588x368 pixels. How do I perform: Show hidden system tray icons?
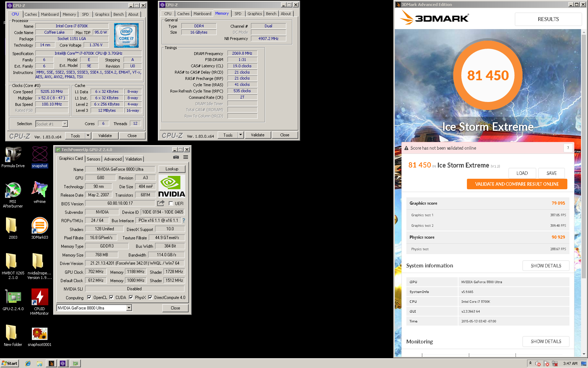(x=530, y=363)
